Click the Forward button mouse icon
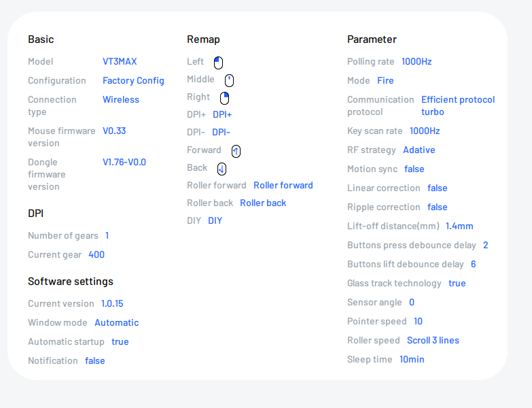 [x=236, y=151]
